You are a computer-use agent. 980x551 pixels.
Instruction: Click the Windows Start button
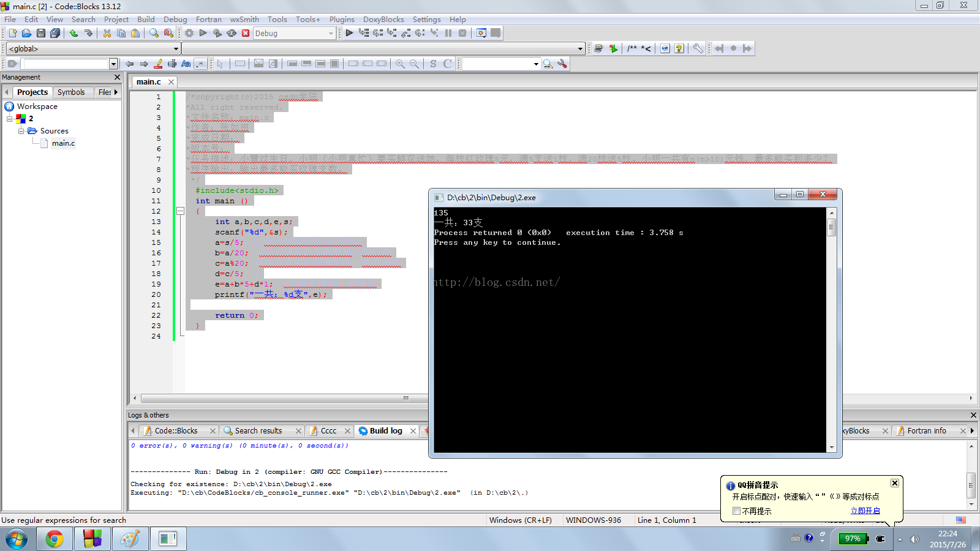(x=17, y=539)
